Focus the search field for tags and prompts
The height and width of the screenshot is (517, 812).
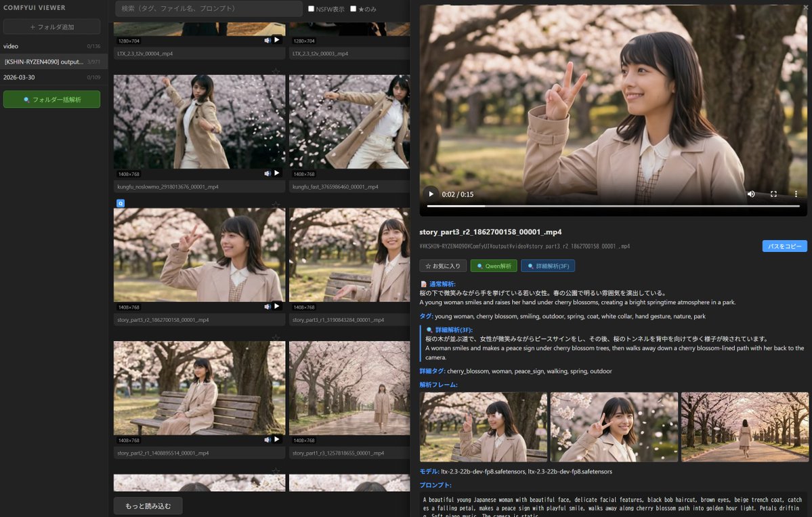click(x=209, y=9)
